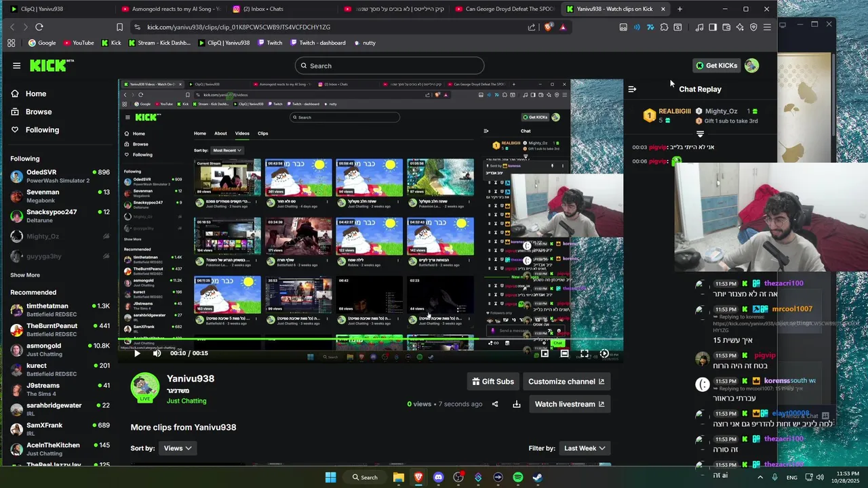Open Sevenman channel in Following list
This screenshot has height=488, width=868.
coord(60,197)
